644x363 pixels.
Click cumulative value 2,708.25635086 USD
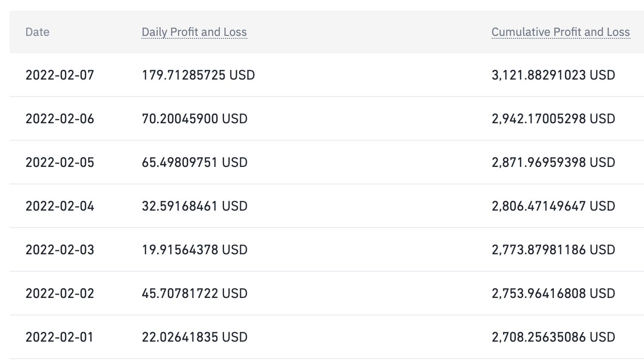(x=553, y=337)
